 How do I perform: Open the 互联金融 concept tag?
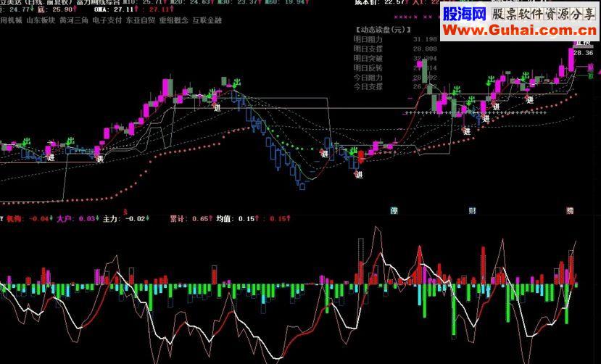(x=207, y=20)
